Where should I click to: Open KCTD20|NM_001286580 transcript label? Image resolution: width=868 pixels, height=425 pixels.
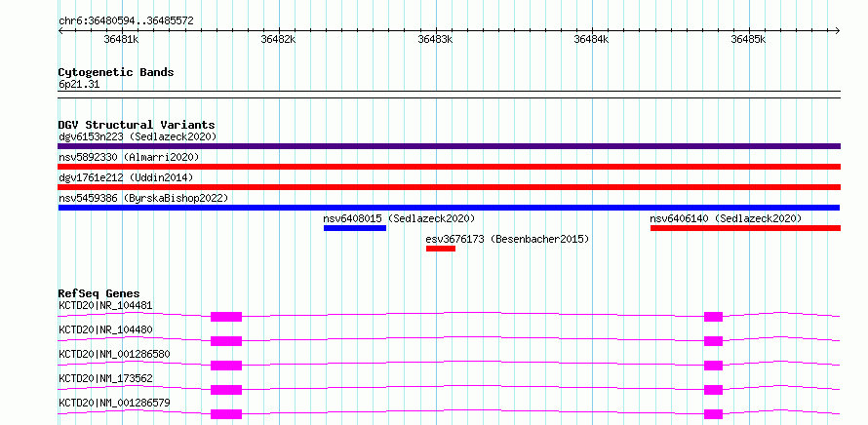point(114,354)
